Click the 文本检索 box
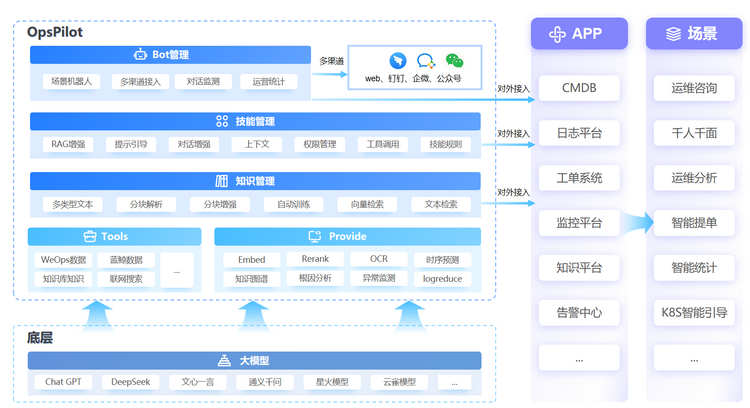Viewport: 750px width, 408px height. [441, 204]
